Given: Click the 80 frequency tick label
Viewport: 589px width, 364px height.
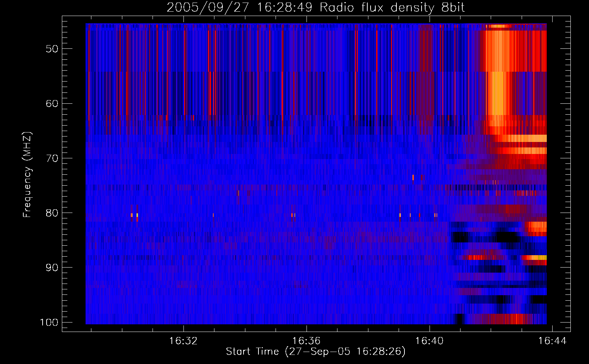Looking at the screenshot, I should (52, 213).
